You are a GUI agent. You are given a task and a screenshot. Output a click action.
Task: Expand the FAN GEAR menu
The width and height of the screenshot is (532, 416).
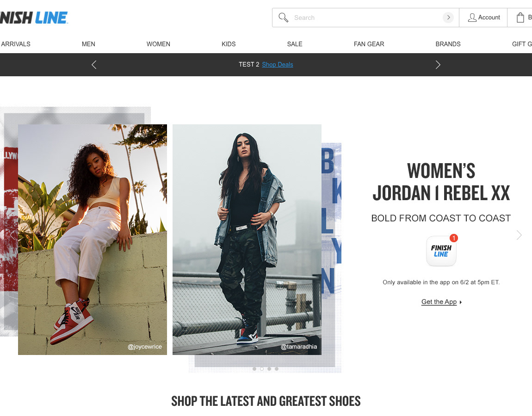click(x=369, y=44)
